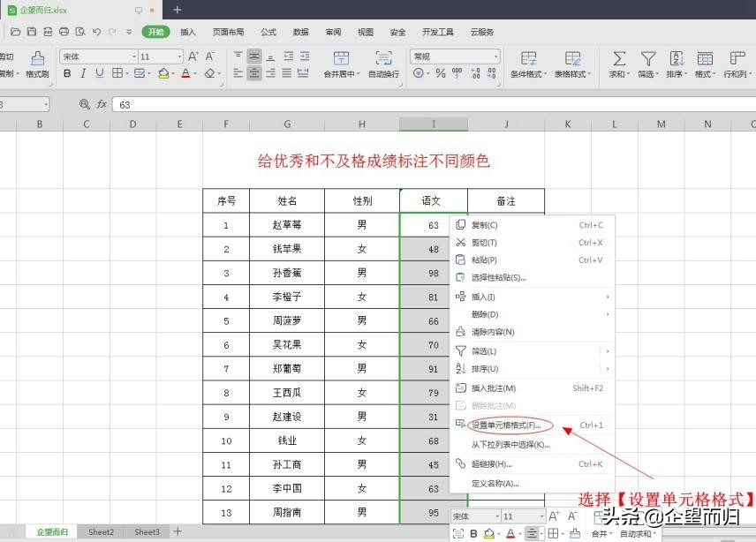
Task: Click the Undo arrow icon
Action: (96, 32)
